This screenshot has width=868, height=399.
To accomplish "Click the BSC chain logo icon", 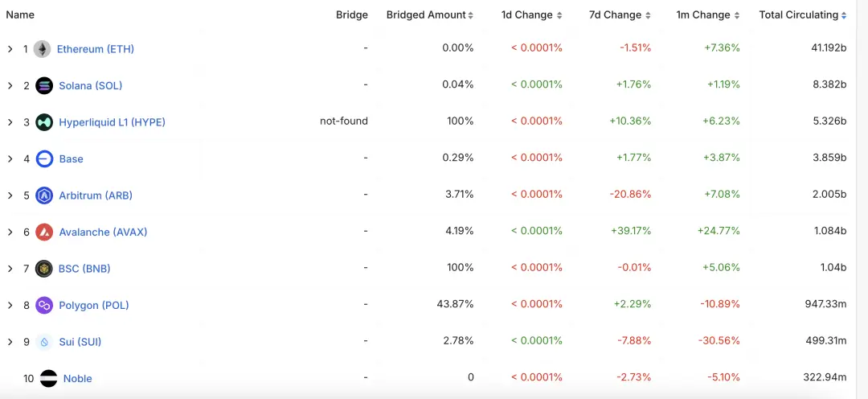I will coord(44,269).
